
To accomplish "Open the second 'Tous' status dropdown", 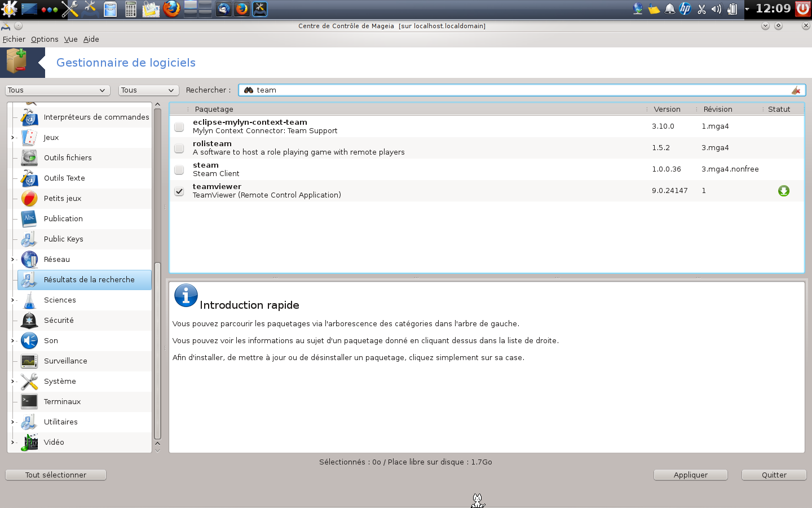I will 149,90.
